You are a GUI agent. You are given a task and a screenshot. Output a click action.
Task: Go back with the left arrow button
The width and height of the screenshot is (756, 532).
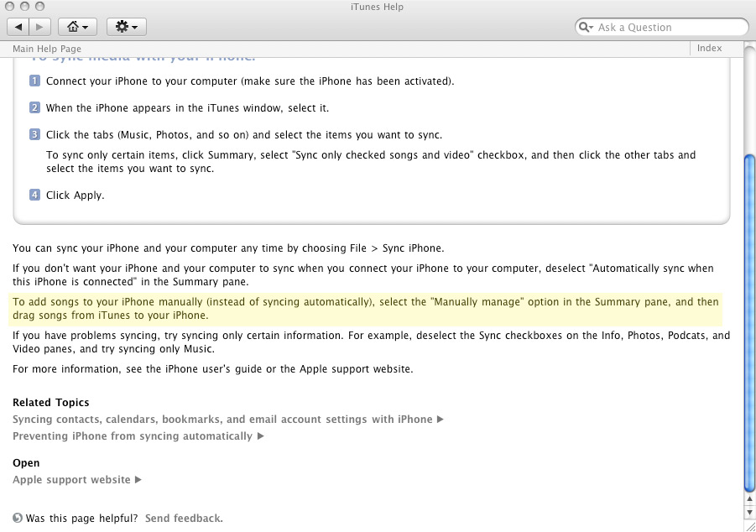18,27
